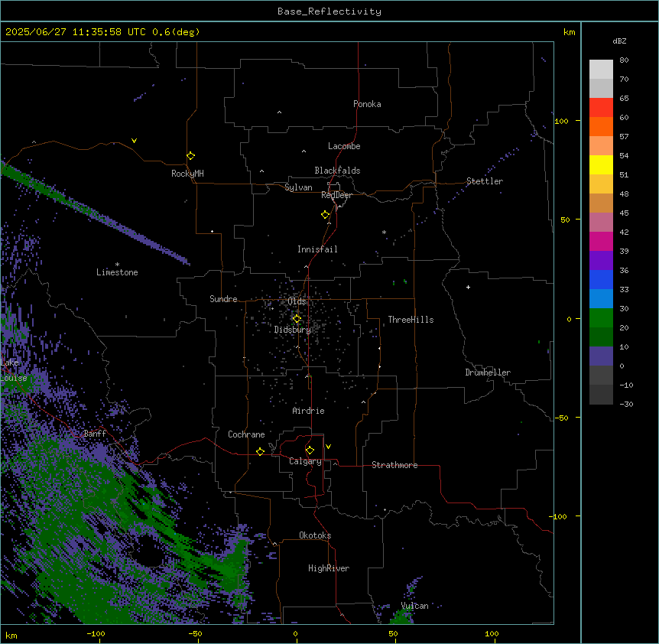Click the -100 tick on the horizontal axis
659x644 pixels.
pos(96,633)
